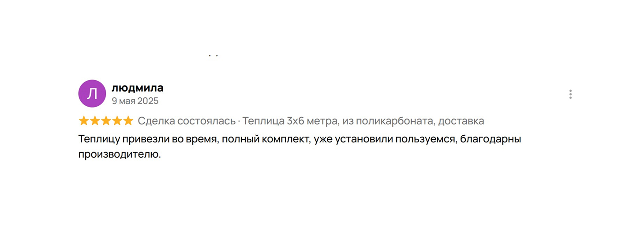Open the "Теплица 3х6 метра" listing title

point(293,121)
